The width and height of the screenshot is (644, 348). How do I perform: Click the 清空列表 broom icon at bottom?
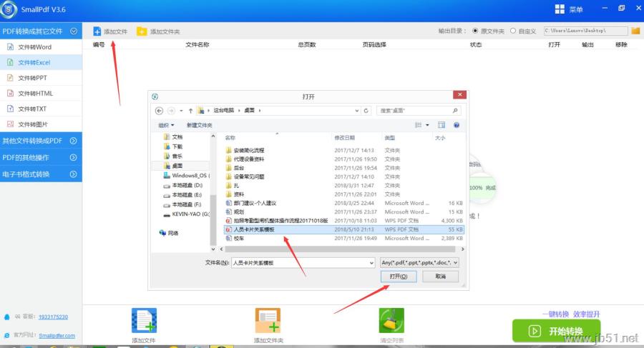pyautogui.click(x=391, y=321)
